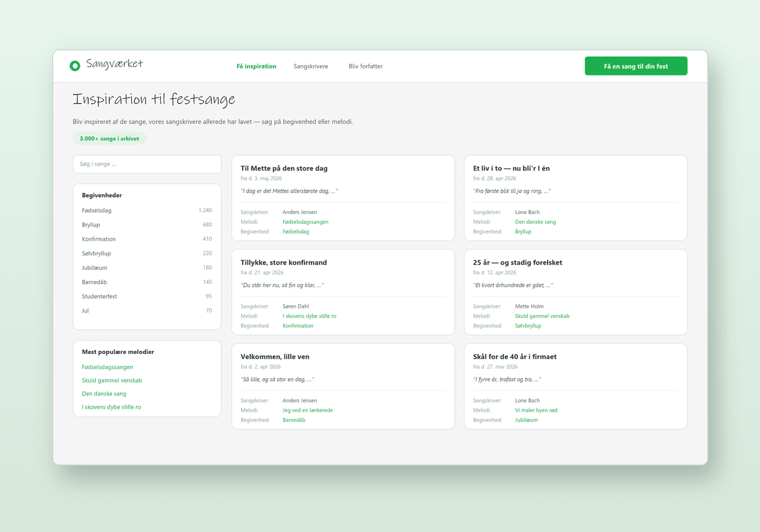Click the quote "Et kvart århundrede er gået"
This screenshot has width=760, height=532.
click(513, 285)
